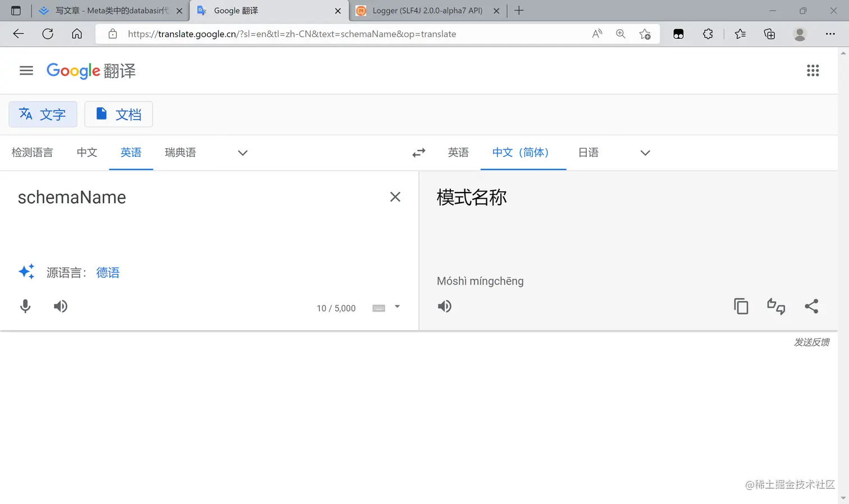Open the Favorites list

[x=740, y=34]
